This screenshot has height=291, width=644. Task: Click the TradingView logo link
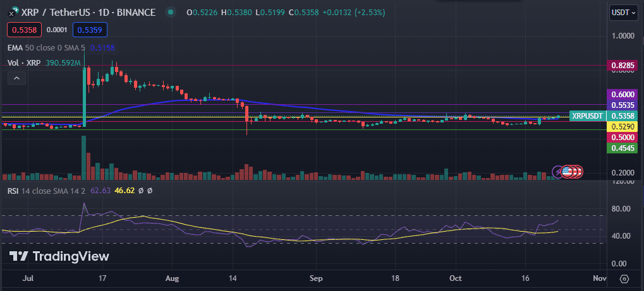pos(59,256)
